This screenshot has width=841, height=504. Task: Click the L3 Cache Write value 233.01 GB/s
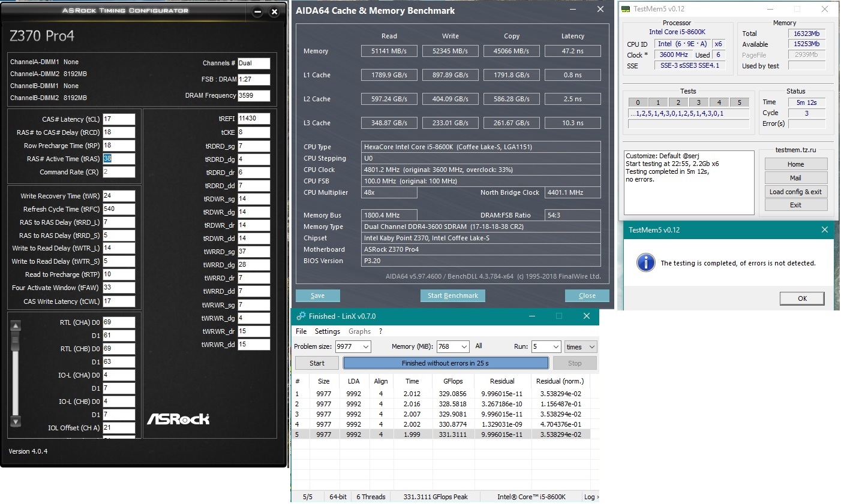[450, 123]
